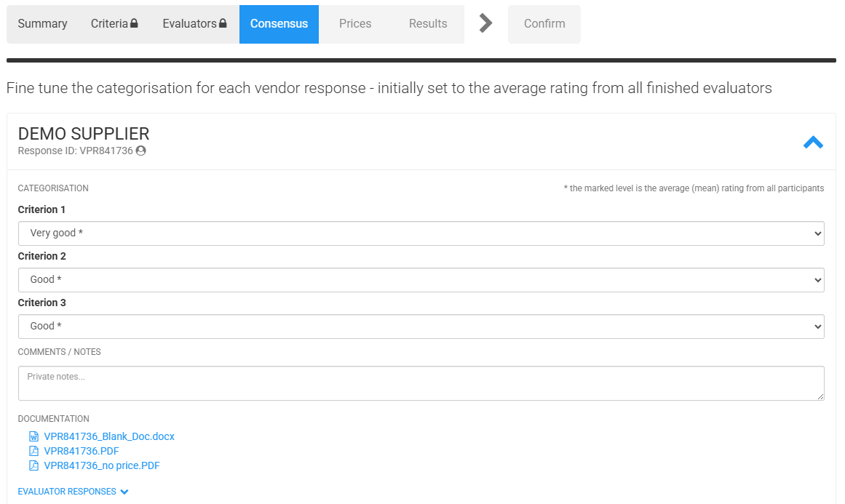Open the Results tab
This screenshot has height=504, width=845.
coord(428,24)
